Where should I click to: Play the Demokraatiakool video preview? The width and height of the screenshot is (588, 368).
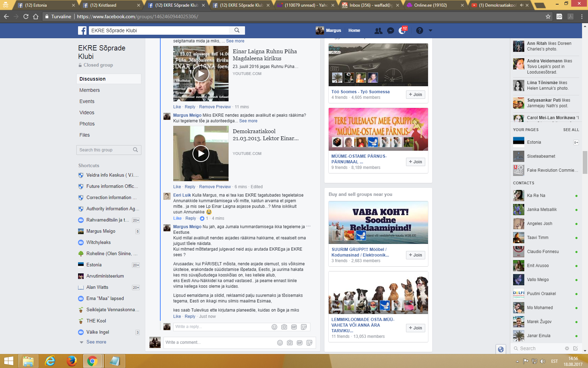[201, 154]
